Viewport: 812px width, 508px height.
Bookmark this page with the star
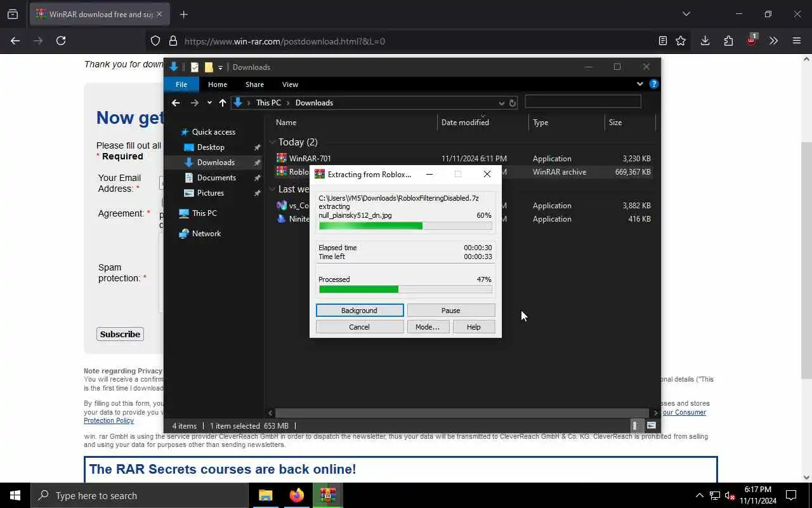coord(681,41)
